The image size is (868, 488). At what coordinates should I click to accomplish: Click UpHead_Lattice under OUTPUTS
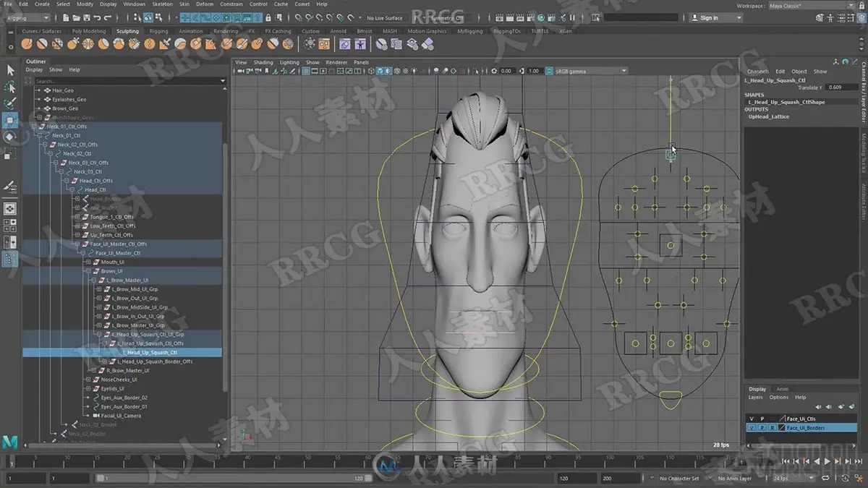[769, 116]
